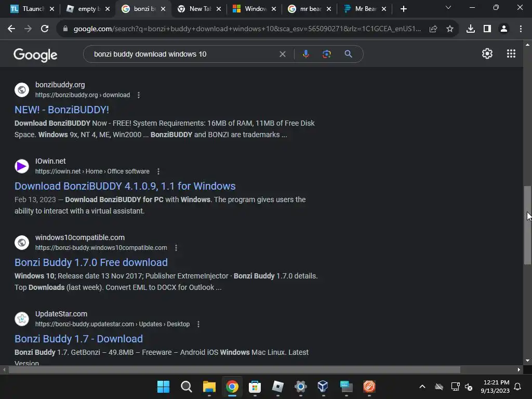Click the Google logo
532x399 pixels.
(35, 55)
